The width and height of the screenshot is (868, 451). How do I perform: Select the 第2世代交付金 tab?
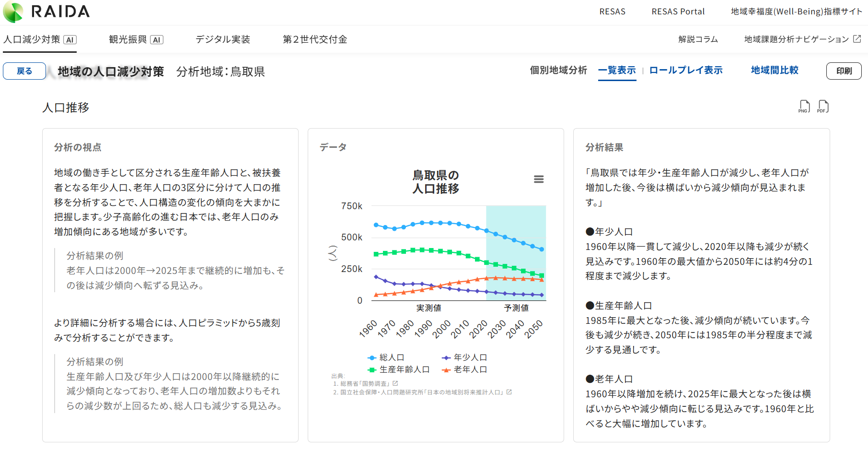point(315,39)
